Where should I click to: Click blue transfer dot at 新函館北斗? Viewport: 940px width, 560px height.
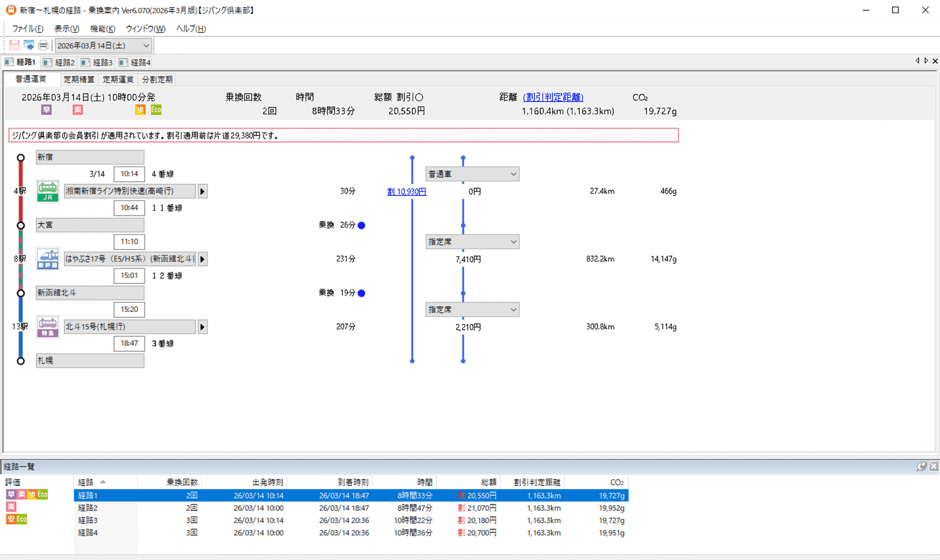[x=362, y=293]
